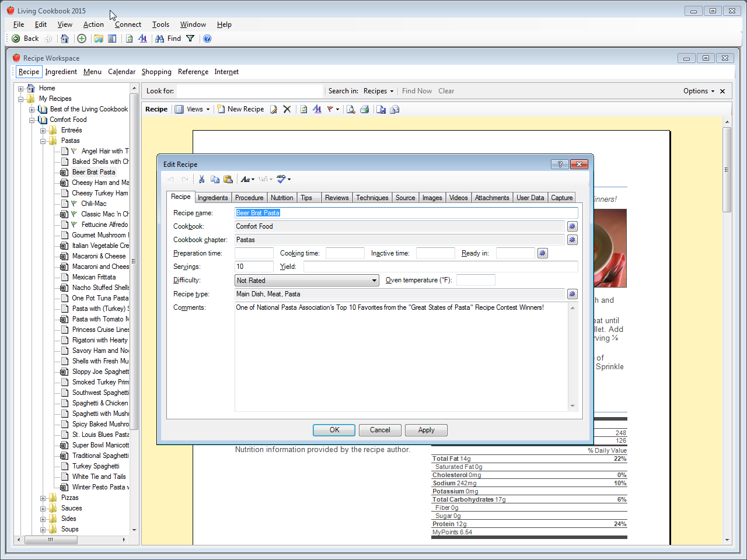
Task: Click the refresh icon in recipe toolbar
Action: tap(303, 109)
